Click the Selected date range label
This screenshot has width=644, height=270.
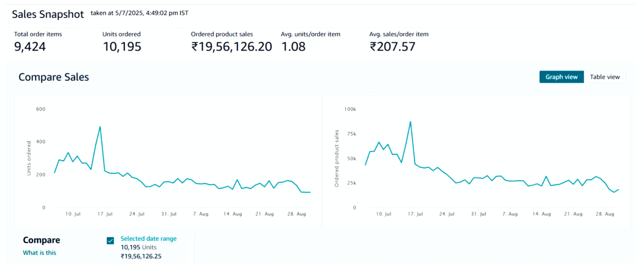(148, 239)
